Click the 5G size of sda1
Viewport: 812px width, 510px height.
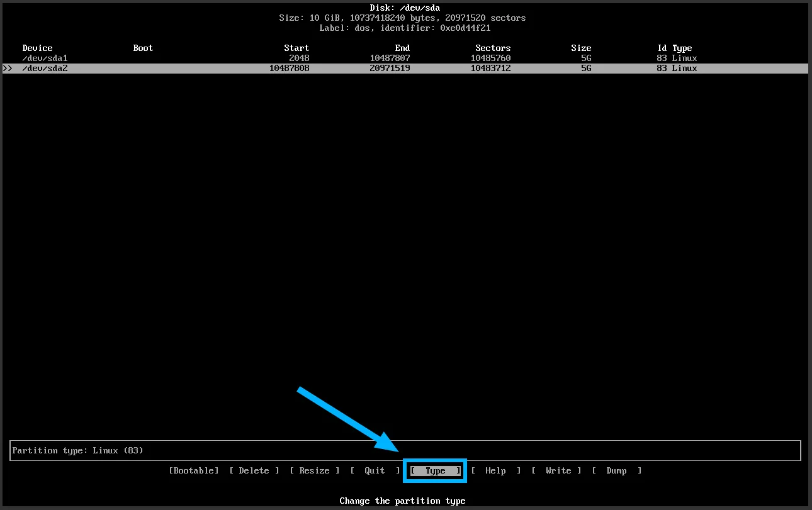[x=586, y=58]
